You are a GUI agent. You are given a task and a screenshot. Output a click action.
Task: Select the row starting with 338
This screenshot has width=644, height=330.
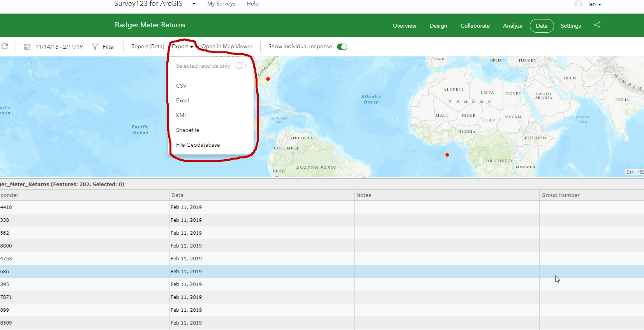322,220
